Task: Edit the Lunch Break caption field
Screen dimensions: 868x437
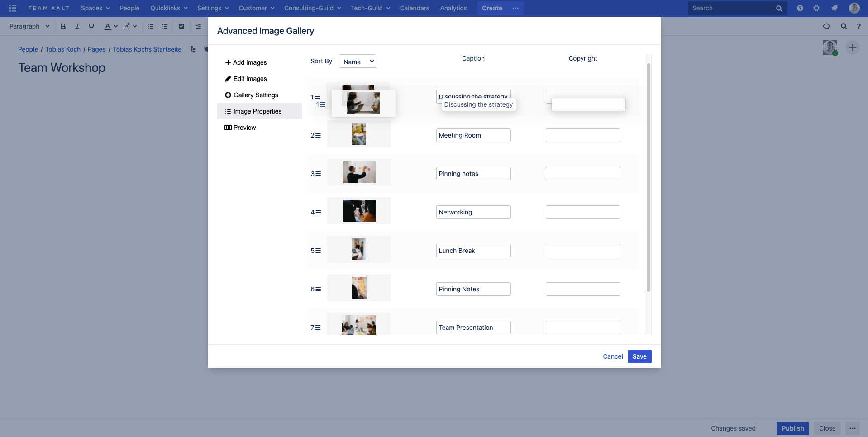Action: tap(473, 251)
